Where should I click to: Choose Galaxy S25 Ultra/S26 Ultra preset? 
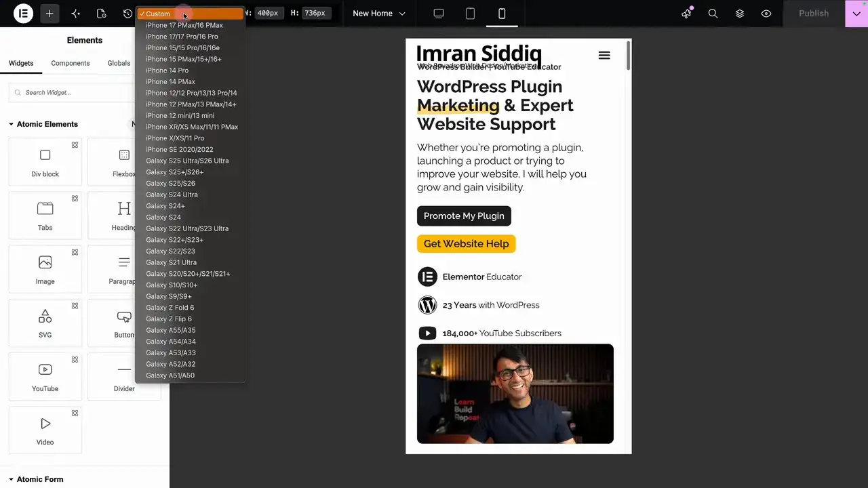point(190,161)
